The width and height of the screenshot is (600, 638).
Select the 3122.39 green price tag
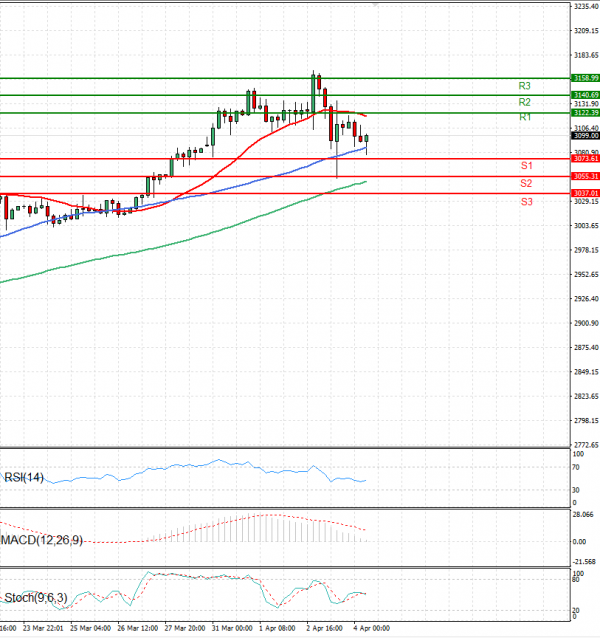(585, 113)
